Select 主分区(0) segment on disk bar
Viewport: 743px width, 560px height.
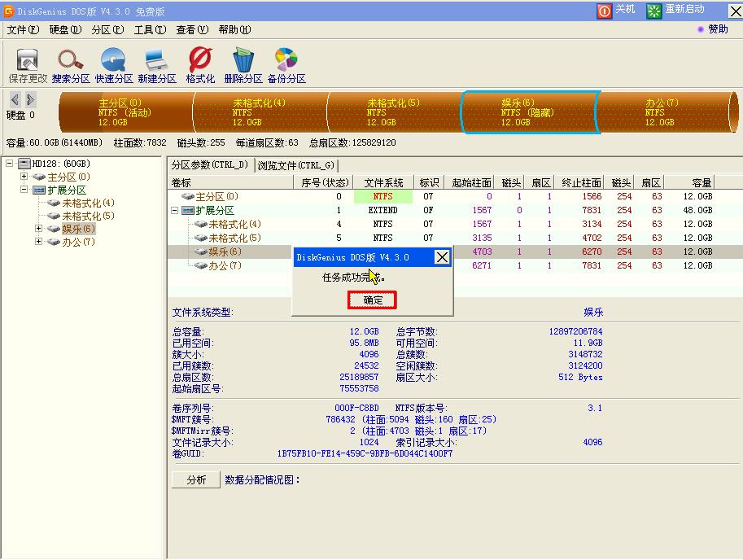pyautogui.click(x=126, y=112)
